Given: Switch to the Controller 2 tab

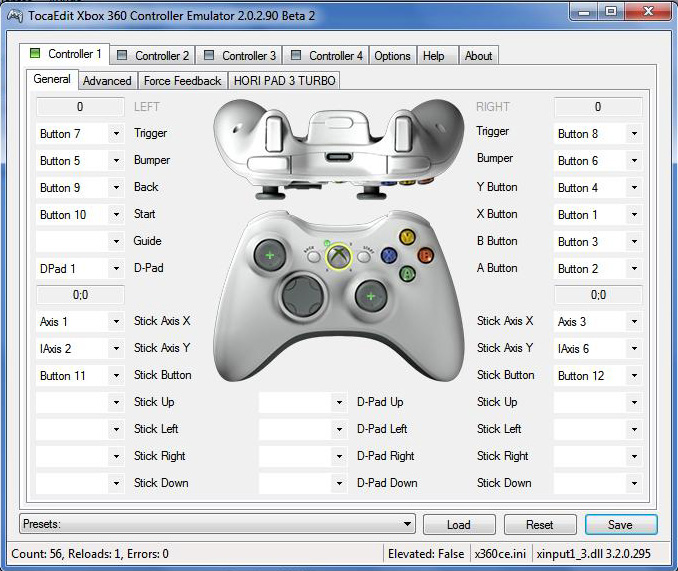Looking at the screenshot, I should 152,55.
